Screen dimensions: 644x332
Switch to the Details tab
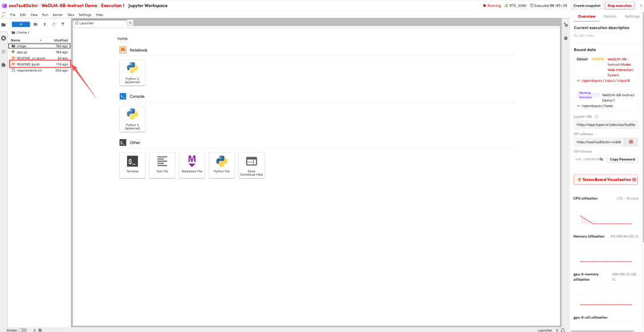click(x=610, y=17)
